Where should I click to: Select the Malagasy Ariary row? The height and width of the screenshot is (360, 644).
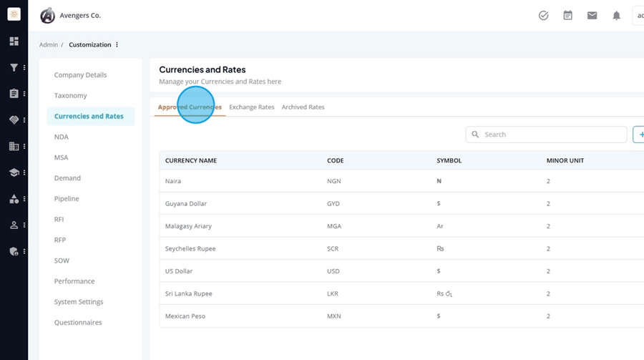pos(401,226)
